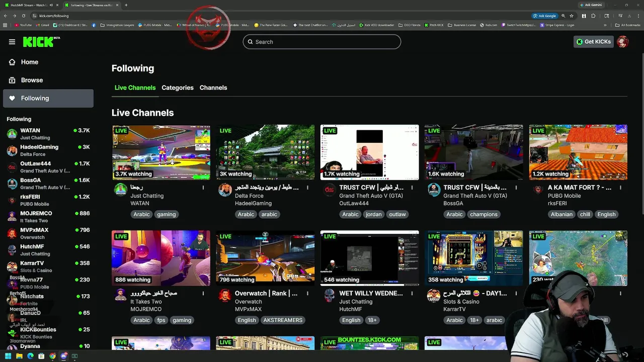This screenshot has width=644, height=362.
Task: Switch to the Categories tab
Action: point(178,87)
